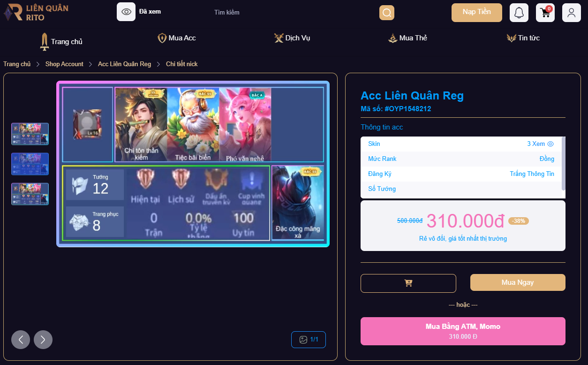This screenshot has width=588, height=365.
Task: View skins via 3 Xem eye link
Action: coord(541,144)
